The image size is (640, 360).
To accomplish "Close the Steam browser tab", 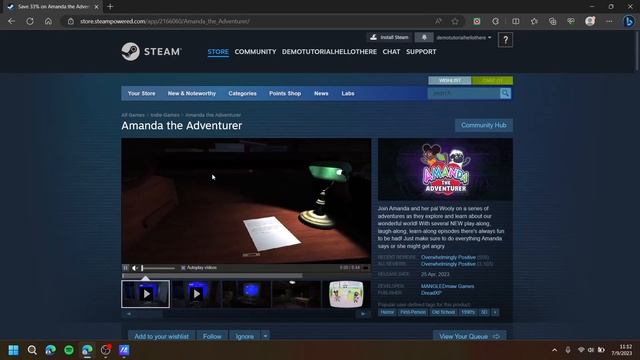I will (96, 7).
